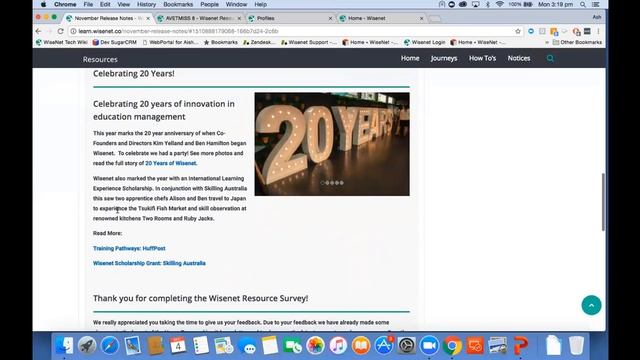Click the Resources site title
Screen dimensions: 640x360
tap(100, 59)
